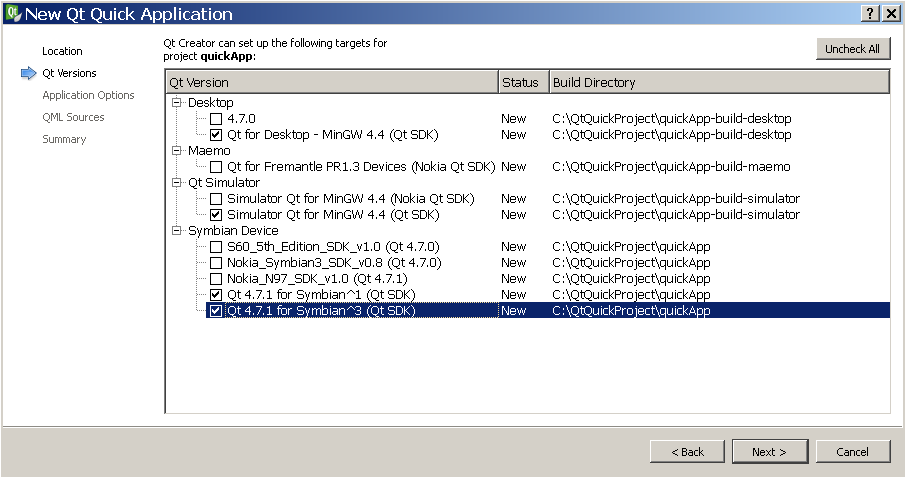Select the Qt Simulator group label

pos(224,183)
